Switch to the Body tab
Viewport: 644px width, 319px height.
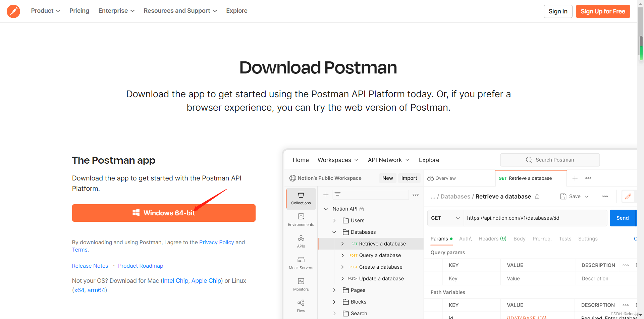pyautogui.click(x=519, y=239)
